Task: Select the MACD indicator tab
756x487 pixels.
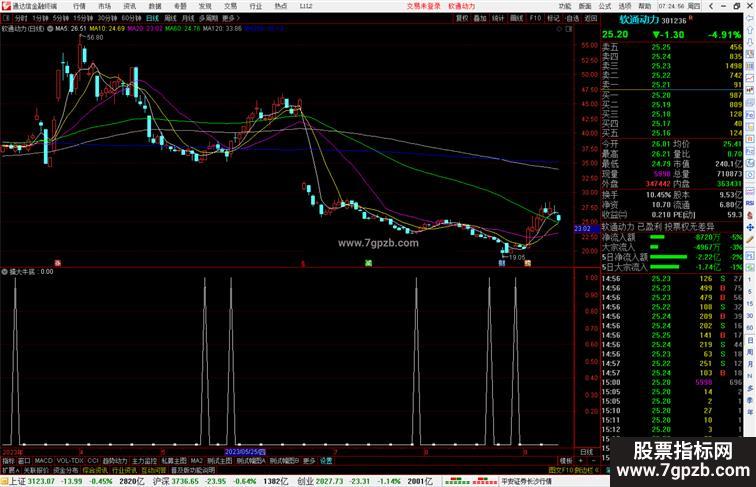Action: coord(43,461)
